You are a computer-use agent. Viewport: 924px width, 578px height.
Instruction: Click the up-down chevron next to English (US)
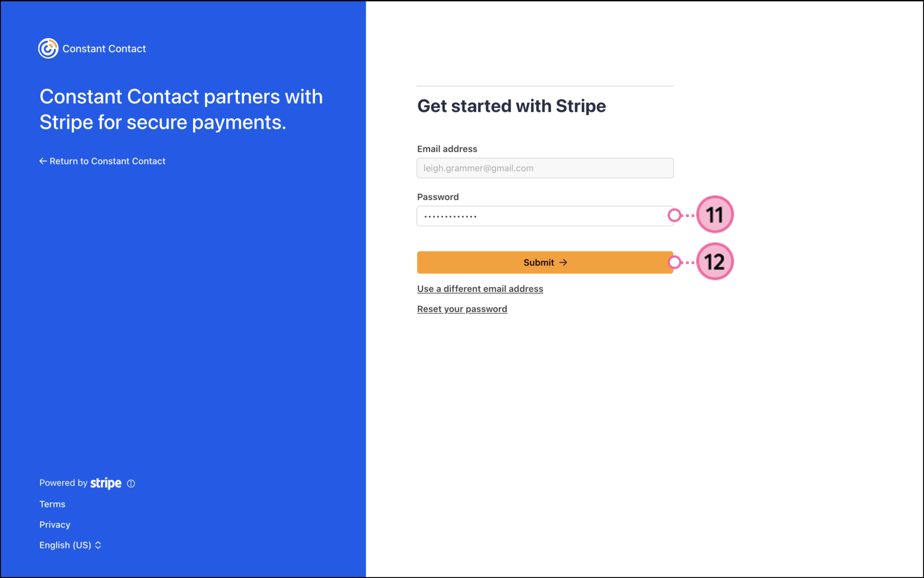pos(98,545)
